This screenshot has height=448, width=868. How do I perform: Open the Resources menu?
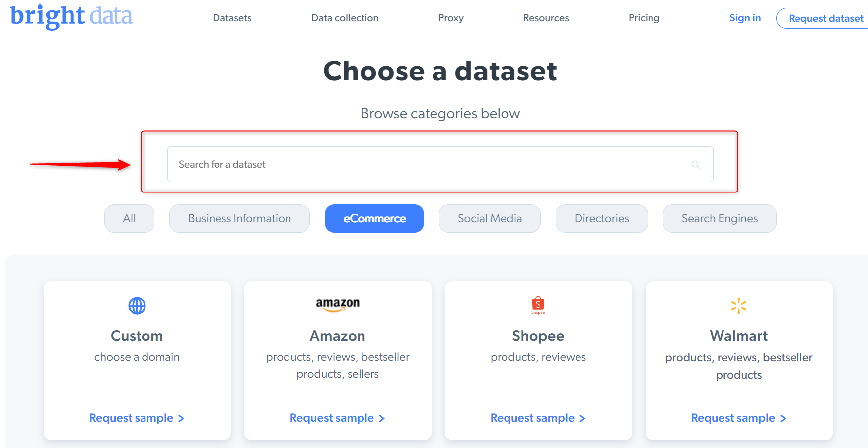tap(546, 18)
